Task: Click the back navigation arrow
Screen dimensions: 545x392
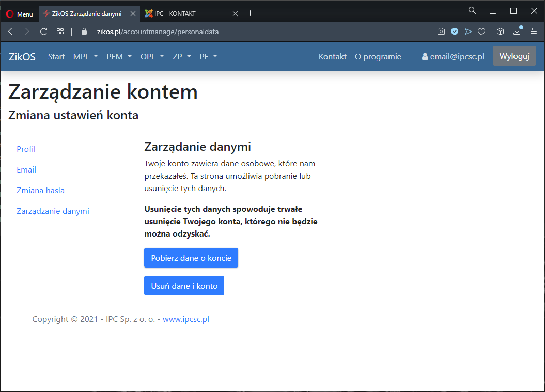Action: 11,32
